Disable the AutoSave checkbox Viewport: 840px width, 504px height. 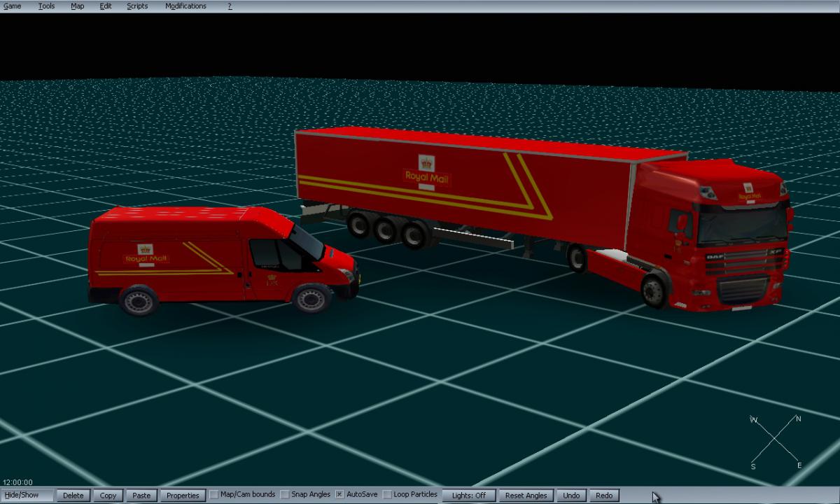339,495
